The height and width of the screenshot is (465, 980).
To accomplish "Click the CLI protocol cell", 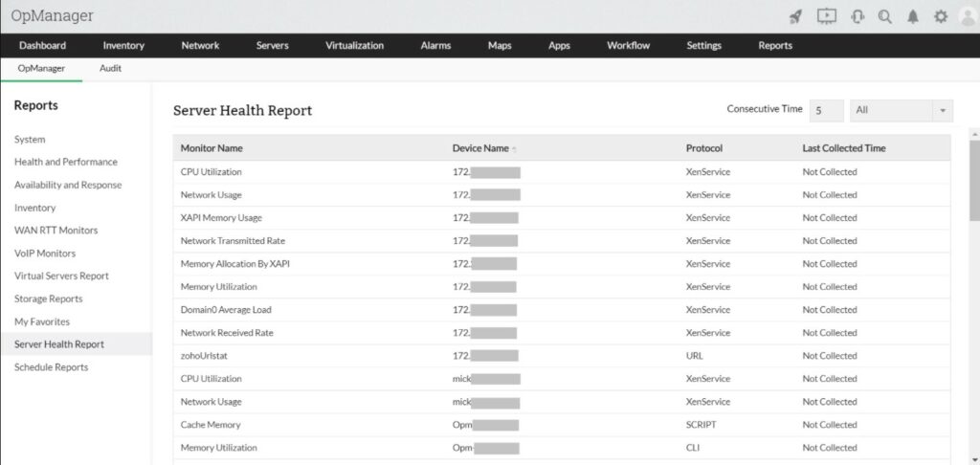I will click(693, 448).
